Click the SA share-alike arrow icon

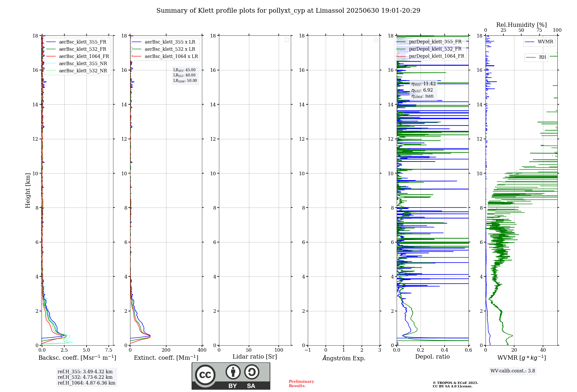[x=252, y=372]
